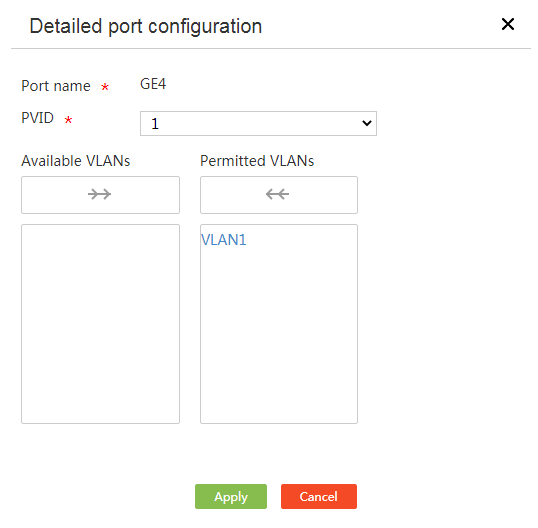Screen dimensions: 538x528
Task: Click the red asterisk beside PVID
Action: point(68,120)
